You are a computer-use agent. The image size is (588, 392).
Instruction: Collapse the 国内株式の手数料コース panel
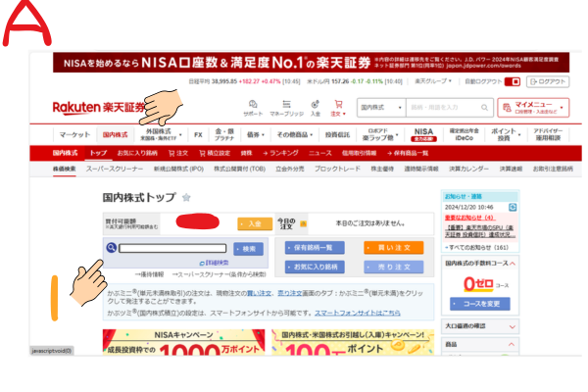click(x=513, y=264)
